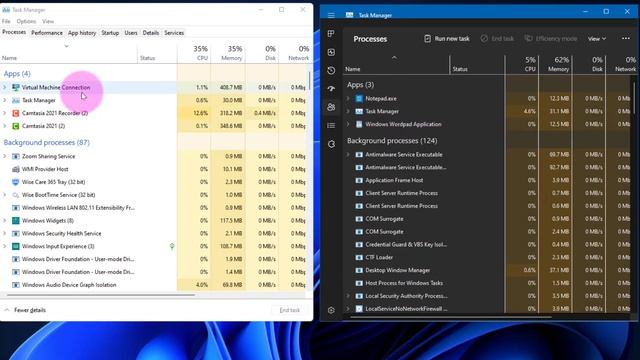This screenshot has width=640, height=360.
Task: Open Services sidebar icon in dark Task Manager
Action: 331,144
